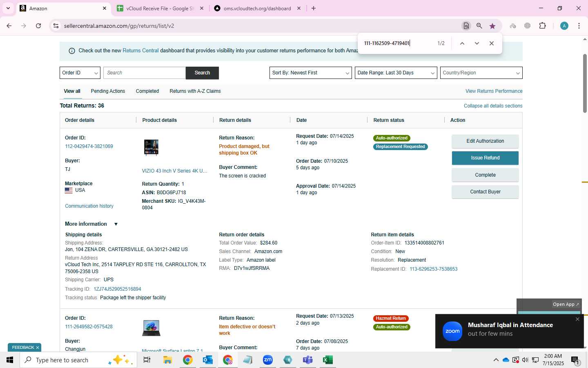
Task: Click the VIZIO TV product thumbnail
Action: (x=151, y=147)
